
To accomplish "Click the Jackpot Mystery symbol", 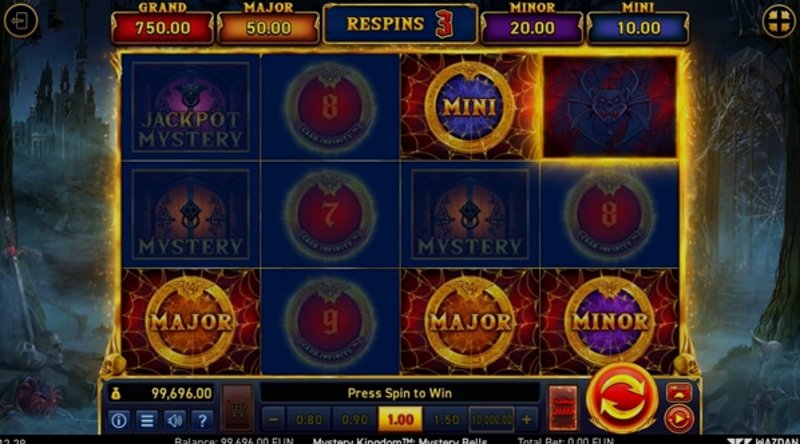I will pos(190,107).
